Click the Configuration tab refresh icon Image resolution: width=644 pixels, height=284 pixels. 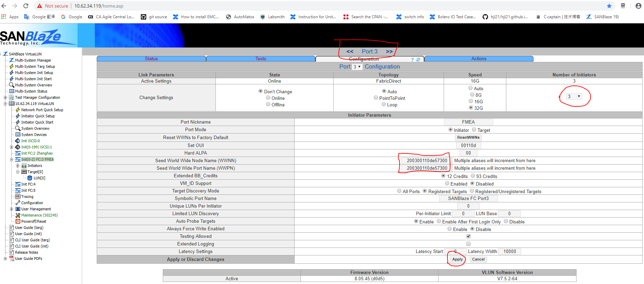[418, 60]
